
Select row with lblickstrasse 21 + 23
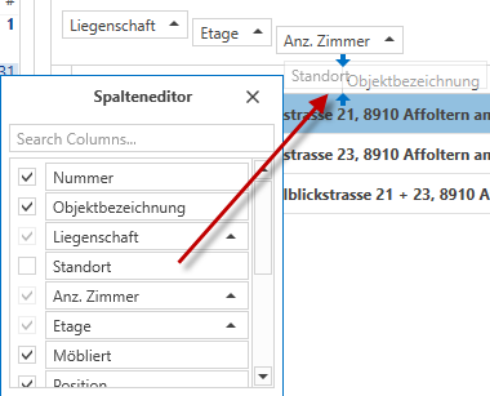click(x=387, y=194)
